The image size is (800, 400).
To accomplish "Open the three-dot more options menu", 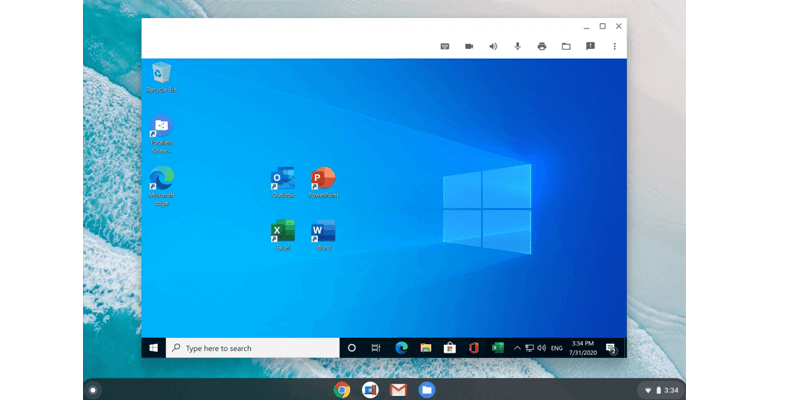I will (615, 46).
